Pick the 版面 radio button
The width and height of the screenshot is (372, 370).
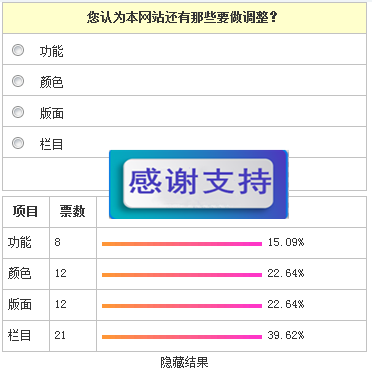(x=18, y=112)
